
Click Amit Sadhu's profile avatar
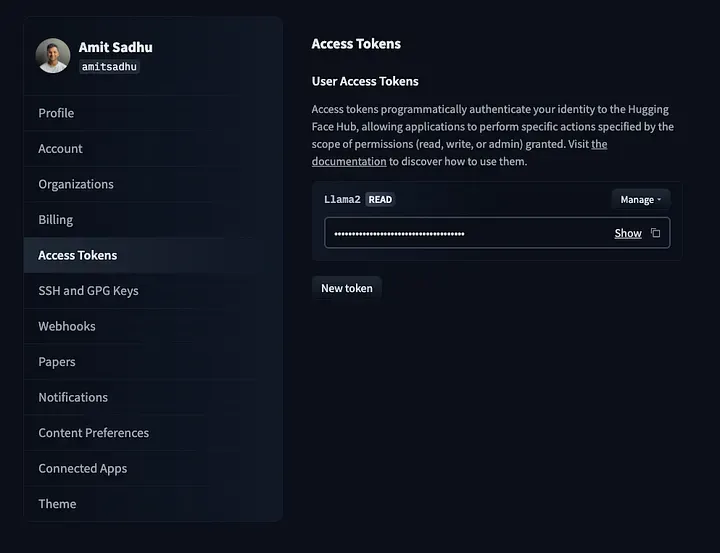53,56
